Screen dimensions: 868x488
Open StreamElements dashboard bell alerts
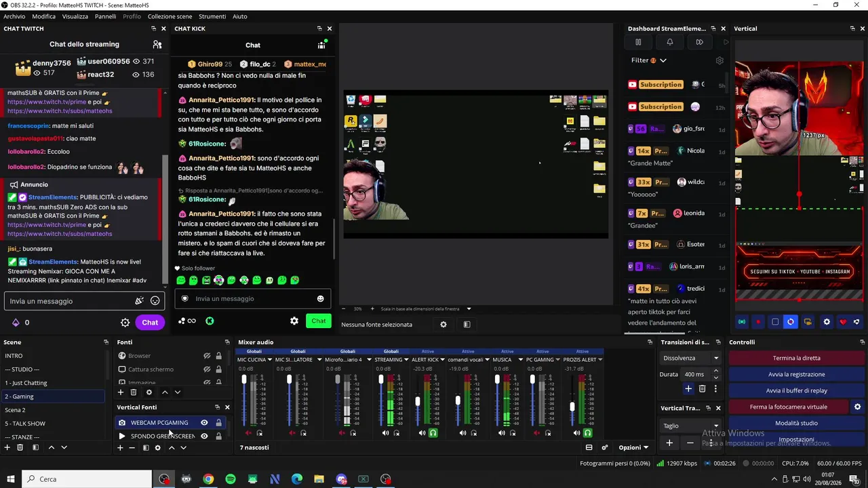pos(670,42)
